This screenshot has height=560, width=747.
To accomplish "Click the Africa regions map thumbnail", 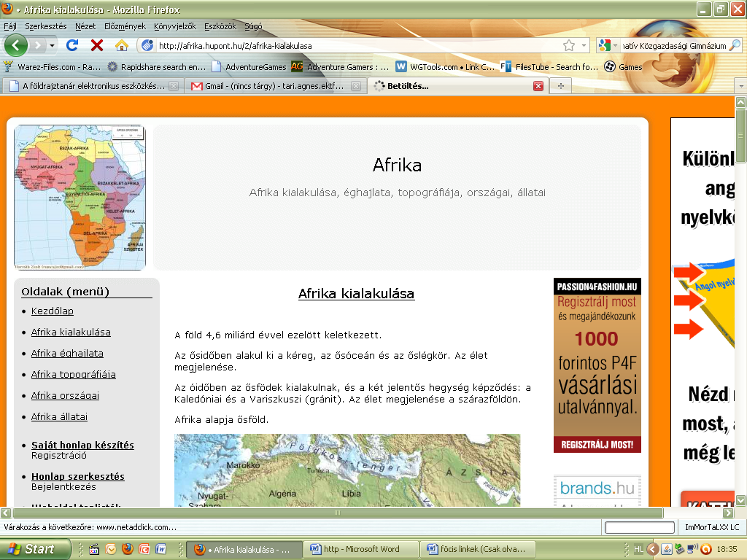I will click(x=80, y=197).
